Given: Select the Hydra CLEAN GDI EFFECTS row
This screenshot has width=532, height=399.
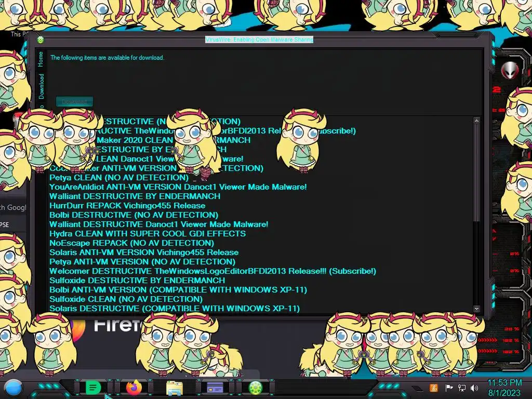Looking at the screenshot, I should click(148, 234).
